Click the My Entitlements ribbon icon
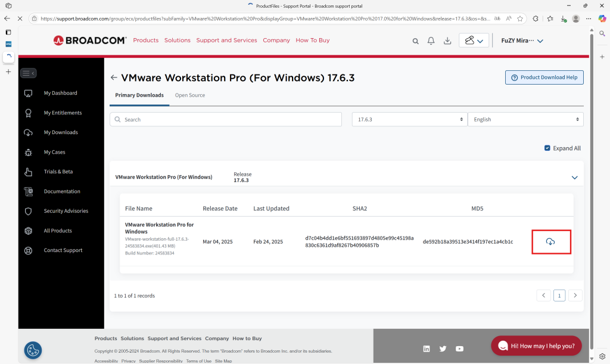This screenshot has height=364, width=610. pyautogui.click(x=29, y=113)
